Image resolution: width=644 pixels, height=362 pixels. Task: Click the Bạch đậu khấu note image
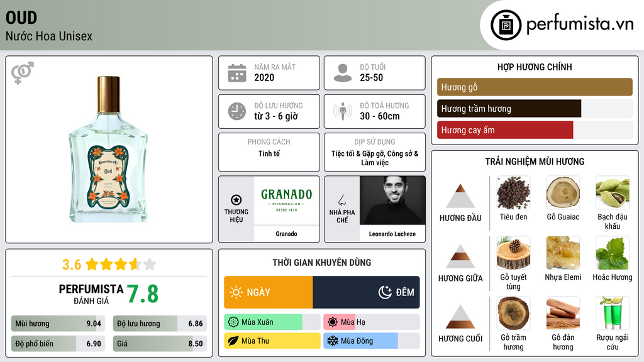tap(613, 193)
